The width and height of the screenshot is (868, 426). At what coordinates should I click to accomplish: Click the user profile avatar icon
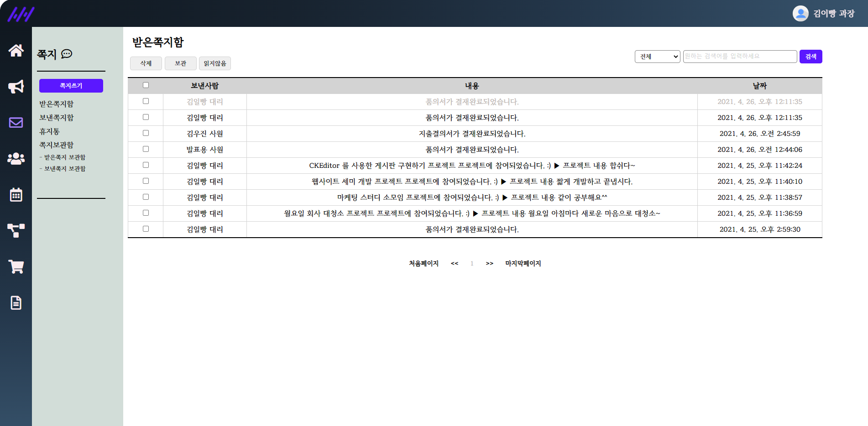[800, 14]
